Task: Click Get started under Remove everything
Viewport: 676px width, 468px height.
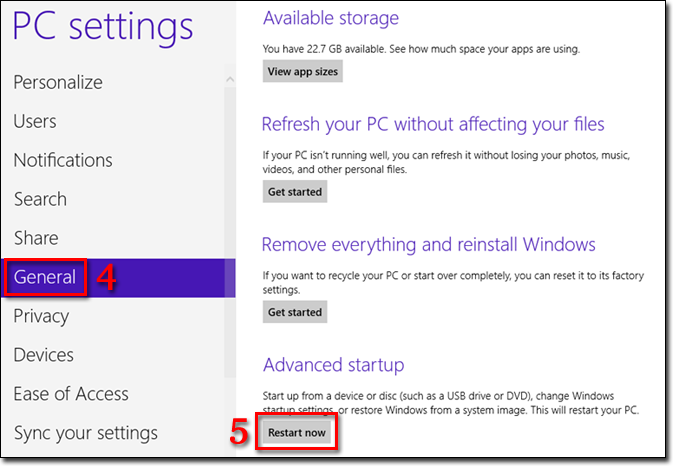Action: coord(295,312)
